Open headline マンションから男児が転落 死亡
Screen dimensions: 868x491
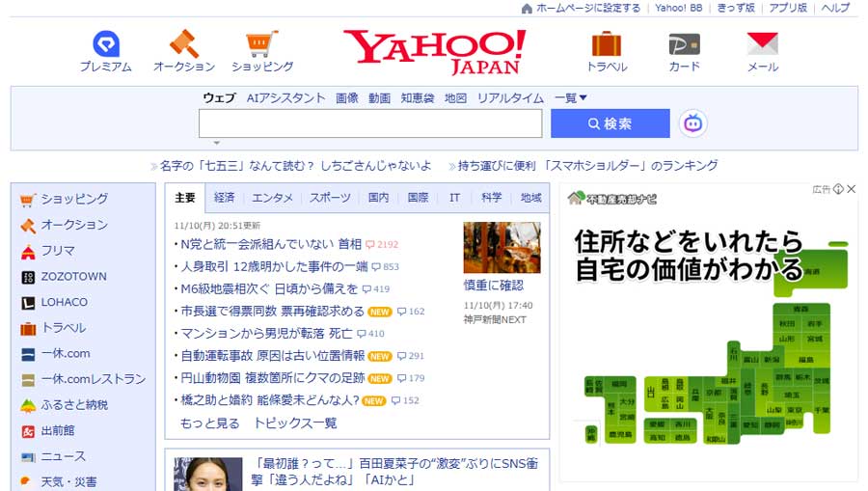point(266,334)
